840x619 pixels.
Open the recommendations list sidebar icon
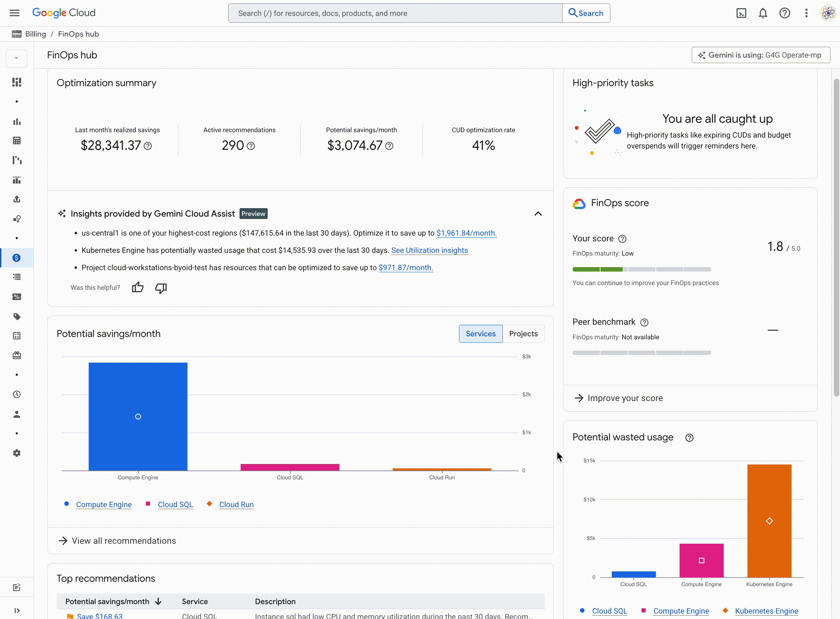(x=17, y=277)
